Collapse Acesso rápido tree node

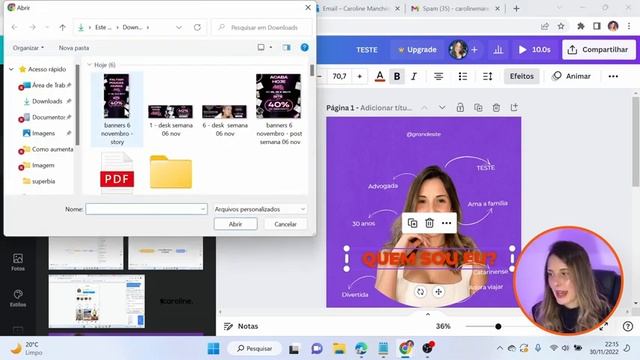(11, 69)
